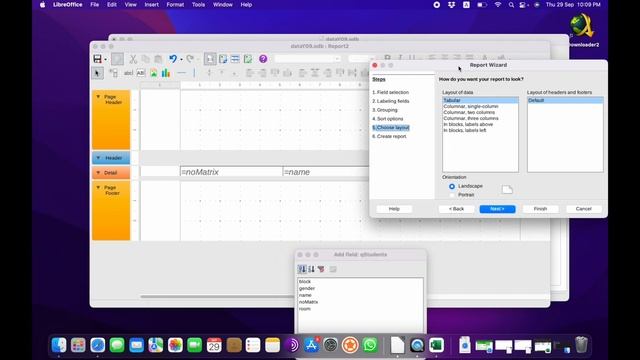This screenshot has height=360, width=640.
Task: Click the Save icon in Report Builder toolbar
Action: tap(97, 59)
